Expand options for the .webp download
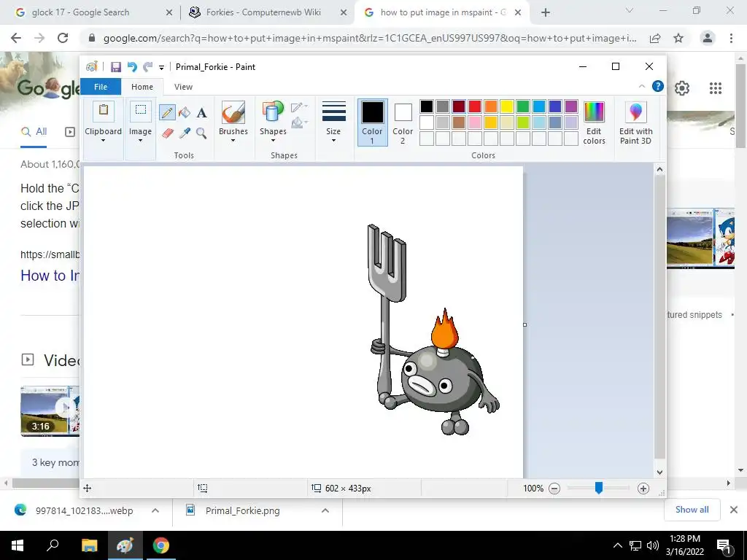Screen dimensions: 747x560 pyautogui.click(x=155, y=510)
